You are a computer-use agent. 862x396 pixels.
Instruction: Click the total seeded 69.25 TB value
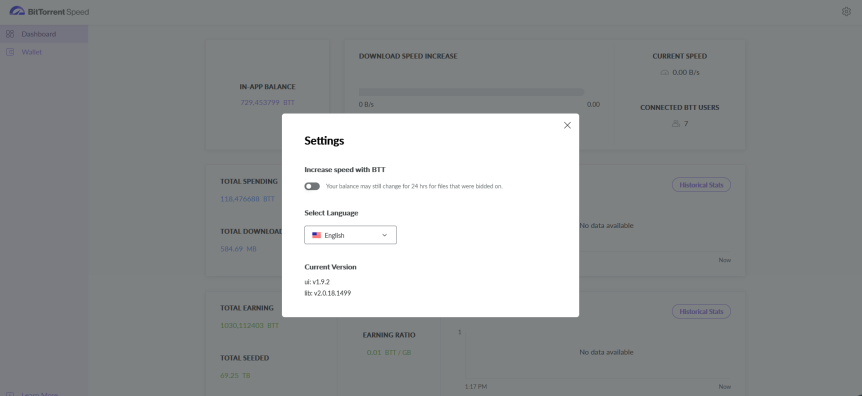click(235, 376)
